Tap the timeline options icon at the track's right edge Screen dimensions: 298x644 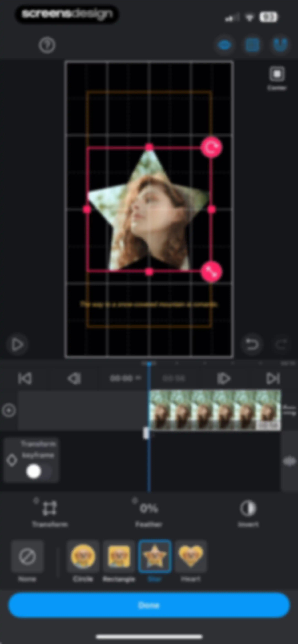tap(289, 411)
